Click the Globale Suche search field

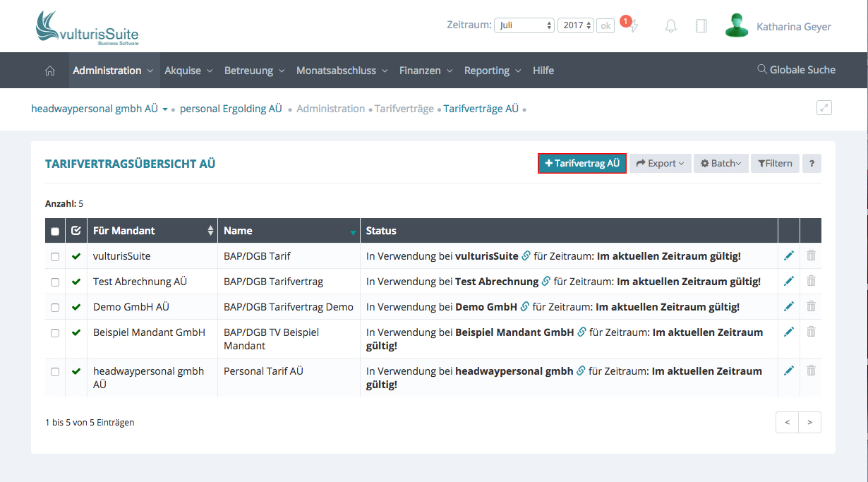pos(796,70)
